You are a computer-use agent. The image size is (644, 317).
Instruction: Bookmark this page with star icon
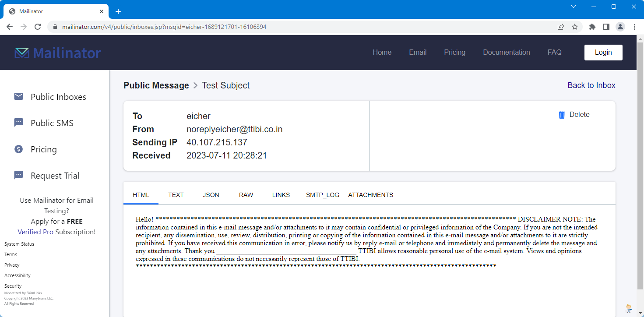pos(575,27)
